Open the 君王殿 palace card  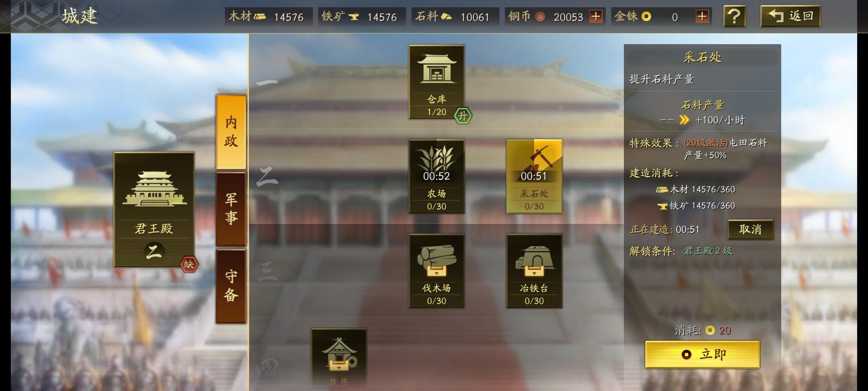point(154,209)
